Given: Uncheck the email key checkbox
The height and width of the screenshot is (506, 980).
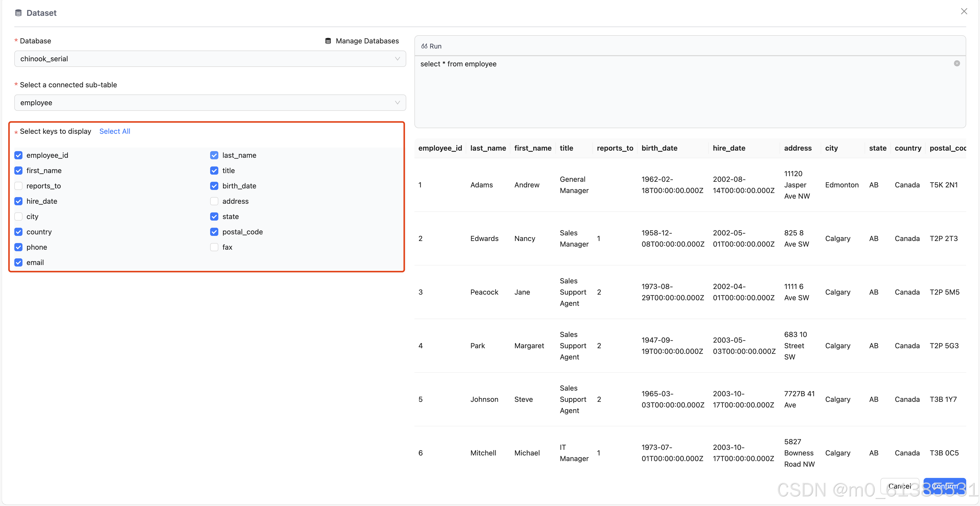Looking at the screenshot, I should coord(18,262).
